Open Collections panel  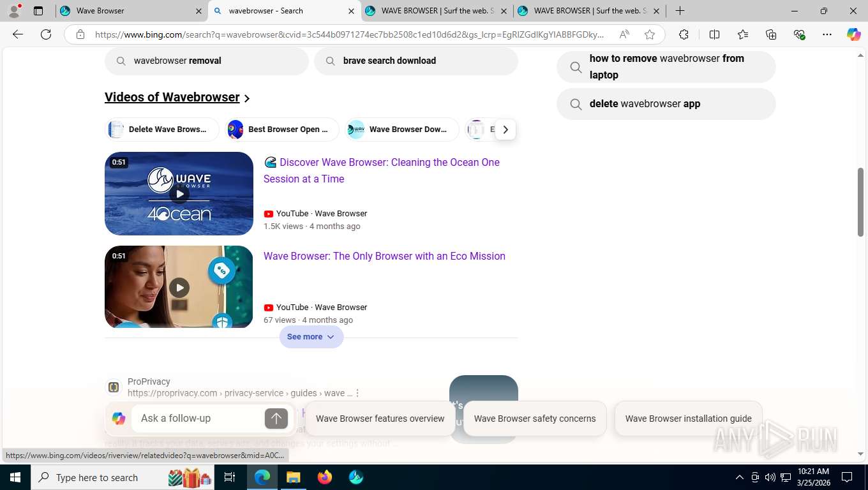[x=771, y=34]
